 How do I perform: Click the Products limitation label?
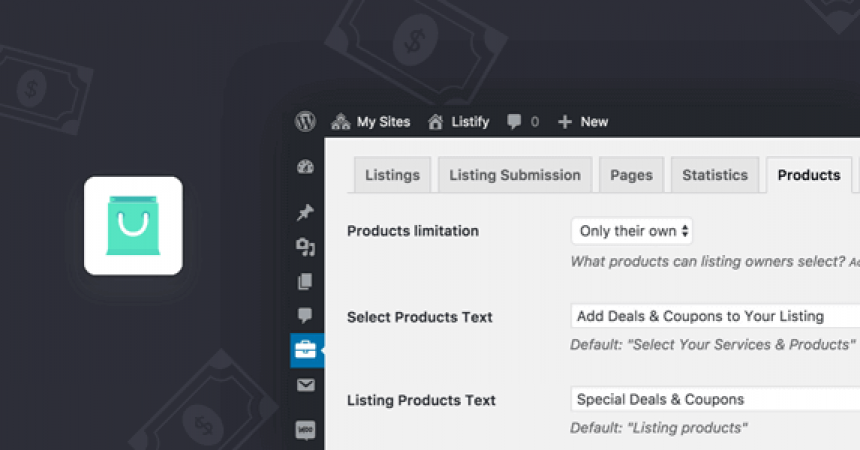413,231
